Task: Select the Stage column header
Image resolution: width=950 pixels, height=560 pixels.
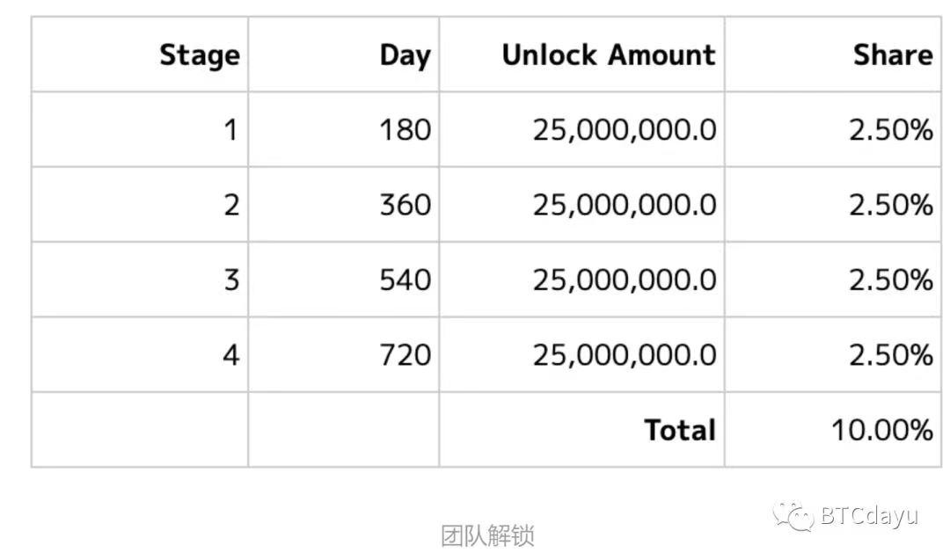Action: [199, 55]
